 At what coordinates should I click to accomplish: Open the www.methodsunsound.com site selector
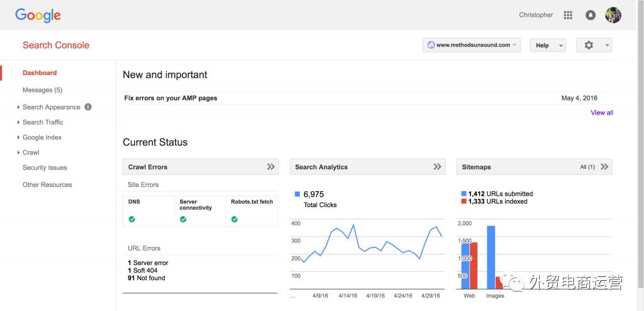(x=472, y=45)
